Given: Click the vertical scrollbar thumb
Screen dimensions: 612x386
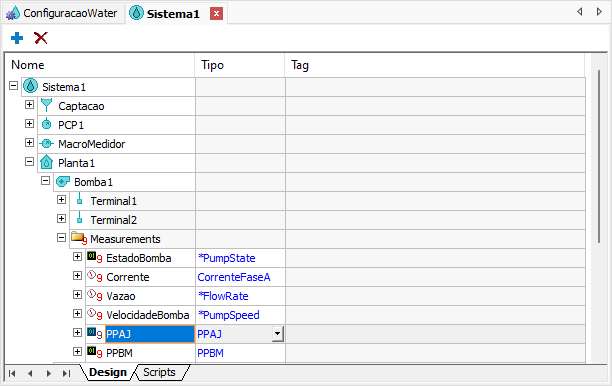Looking at the screenshot, I should click(599, 156).
